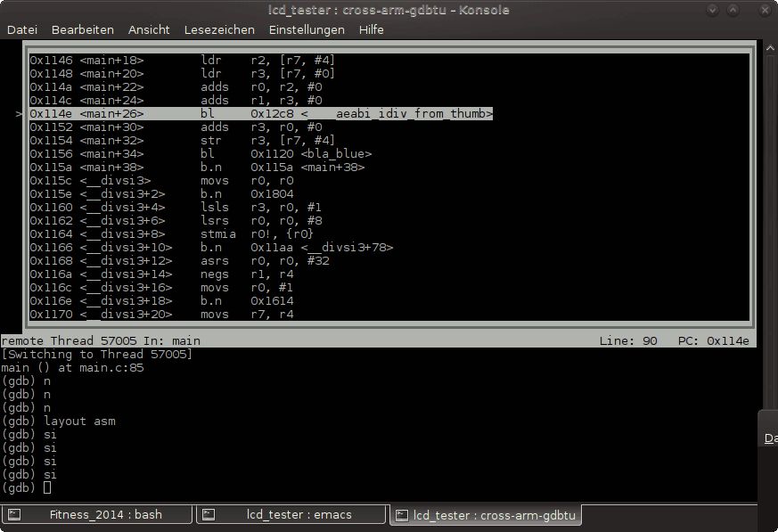Click the bl 0x1120 bla_blue line
This screenshot has width=778, height=532.
tap(201, 154)
